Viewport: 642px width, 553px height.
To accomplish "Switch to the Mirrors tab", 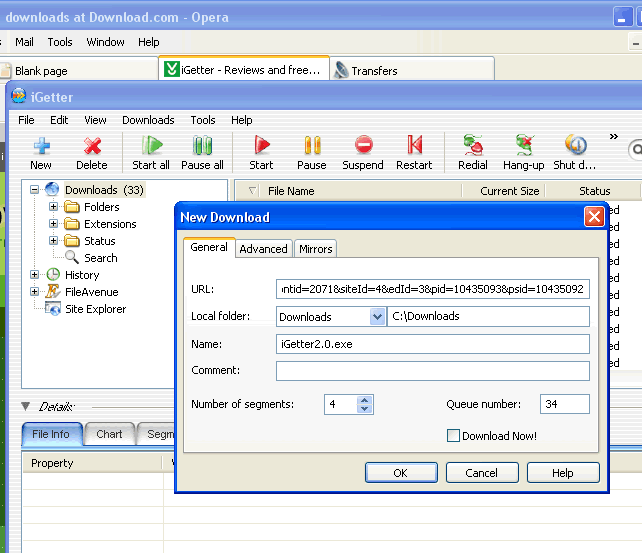I will tap(316, 249).
